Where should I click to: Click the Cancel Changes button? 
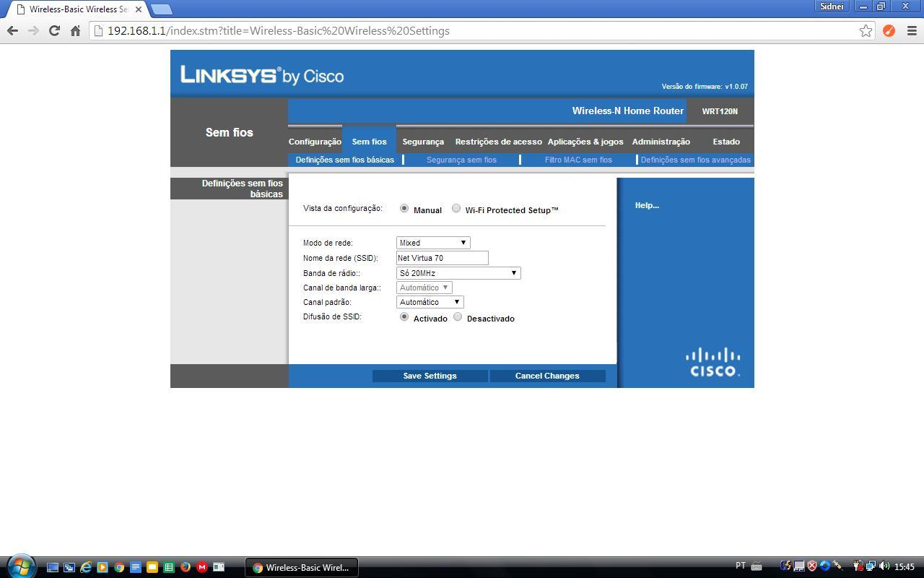[x=547, y=376]
